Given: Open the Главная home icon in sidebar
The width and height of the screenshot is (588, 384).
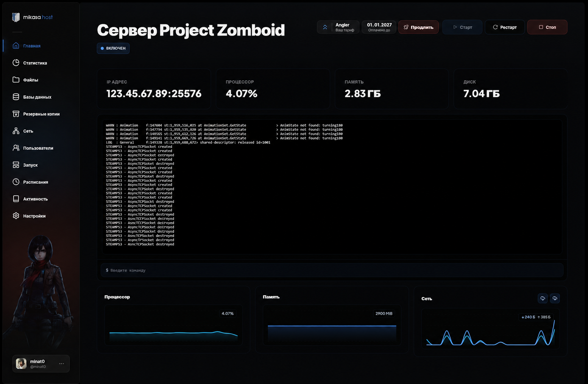Looking at the screenshot, I should pyautogui.click(x=16, y=45).
